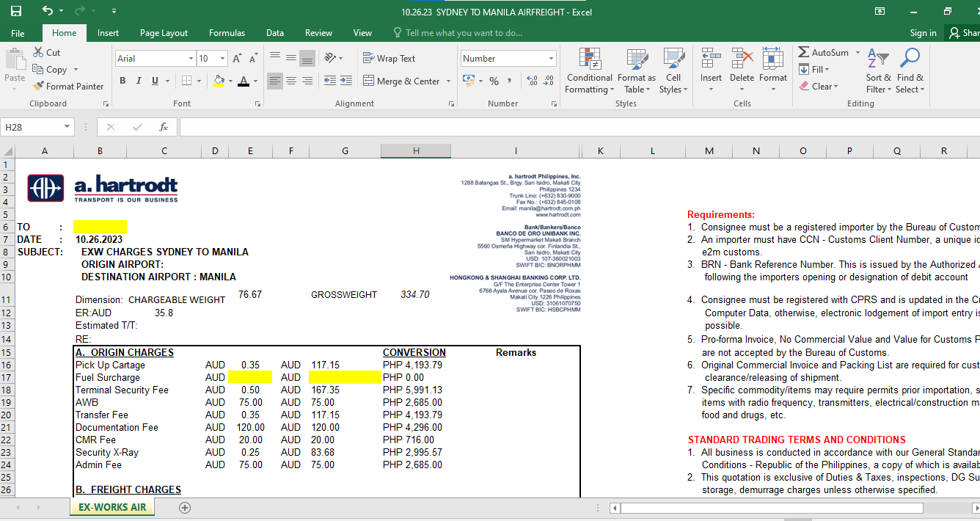Open Find & Select menu

(x=910, y=70)
